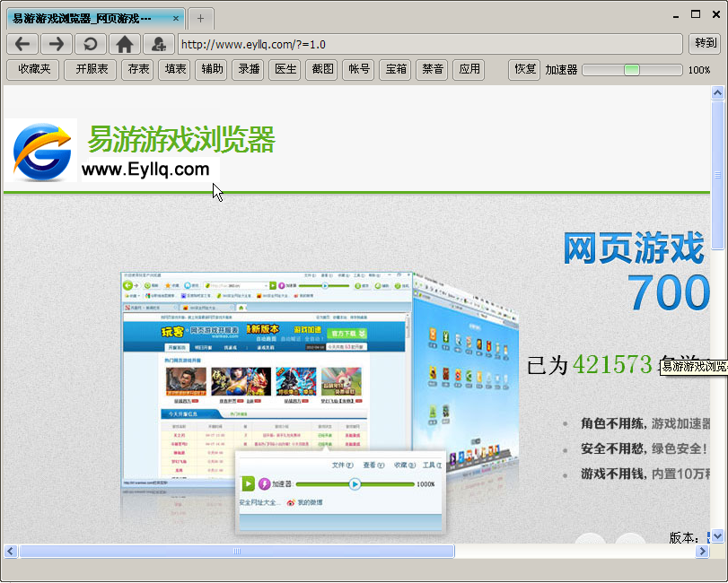Viewport: 728px width, 583px height.
Task: Open the 辅助 assist button
Action: pos(211,70)
